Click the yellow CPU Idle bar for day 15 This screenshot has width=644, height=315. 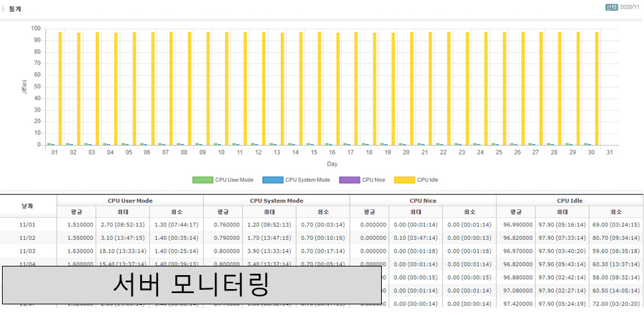pos(319,88)
